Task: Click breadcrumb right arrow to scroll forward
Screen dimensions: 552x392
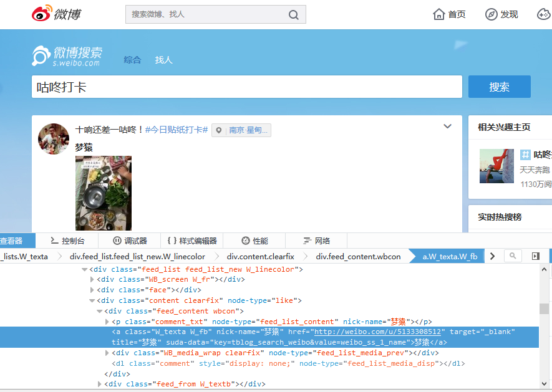Action: 493,256
